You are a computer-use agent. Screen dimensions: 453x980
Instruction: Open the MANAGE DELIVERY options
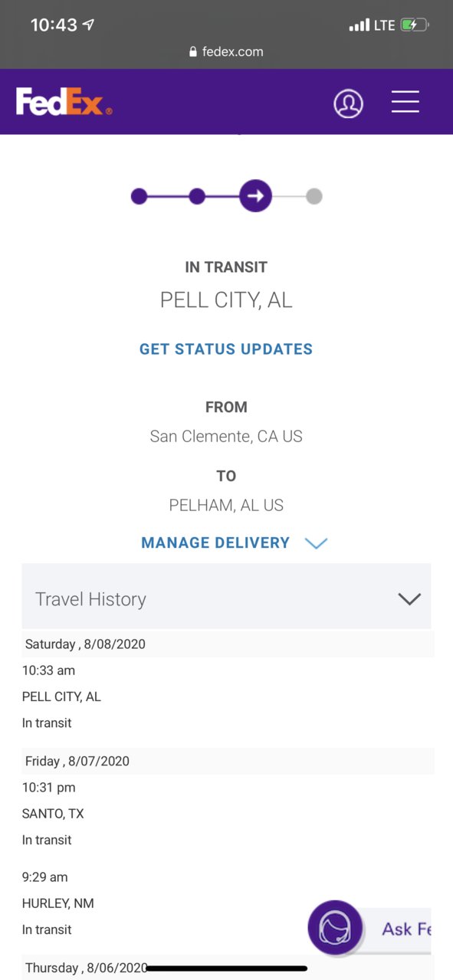(215, 542)
